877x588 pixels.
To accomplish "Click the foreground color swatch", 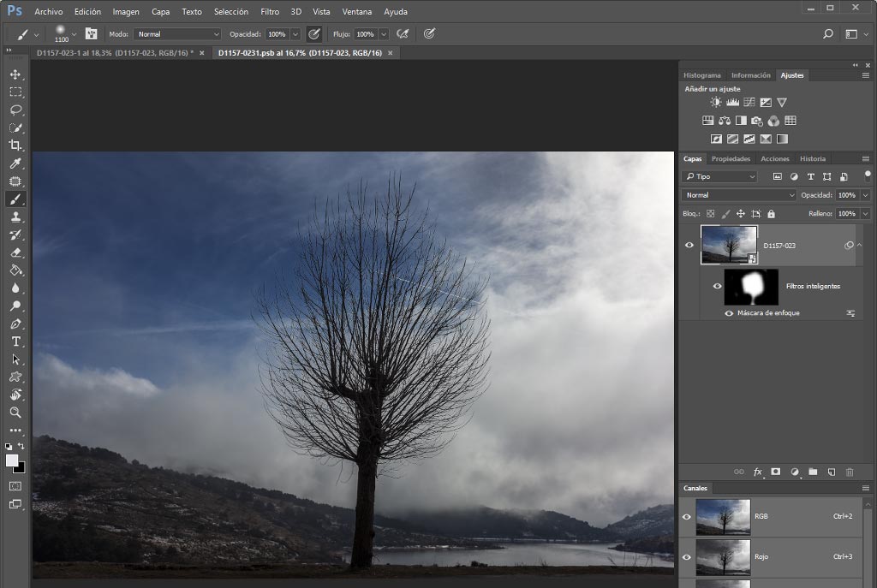I will tap(11, 460).
